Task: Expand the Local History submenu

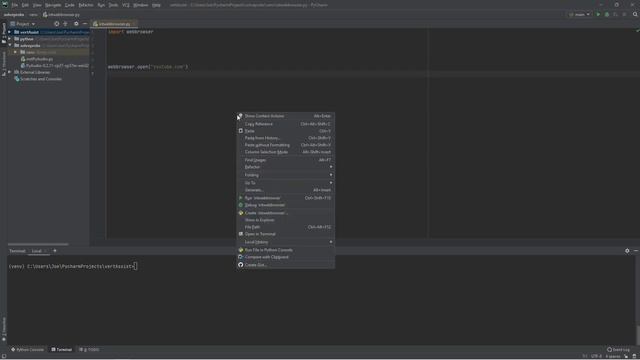Action: point(285,242)
